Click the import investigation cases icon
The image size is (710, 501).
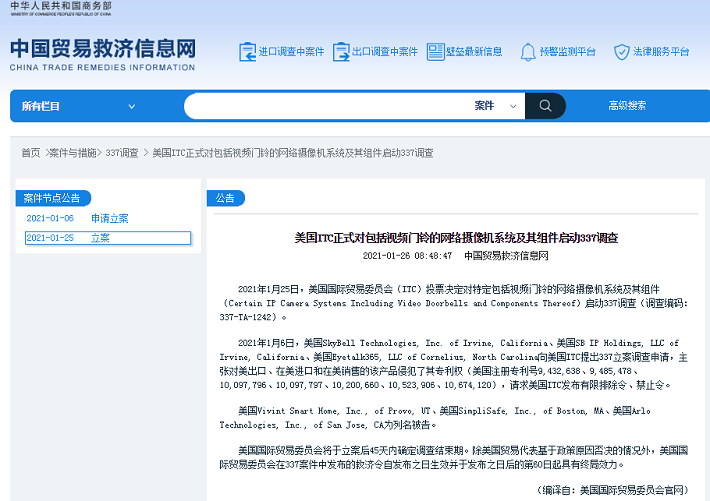pos(247,52)
